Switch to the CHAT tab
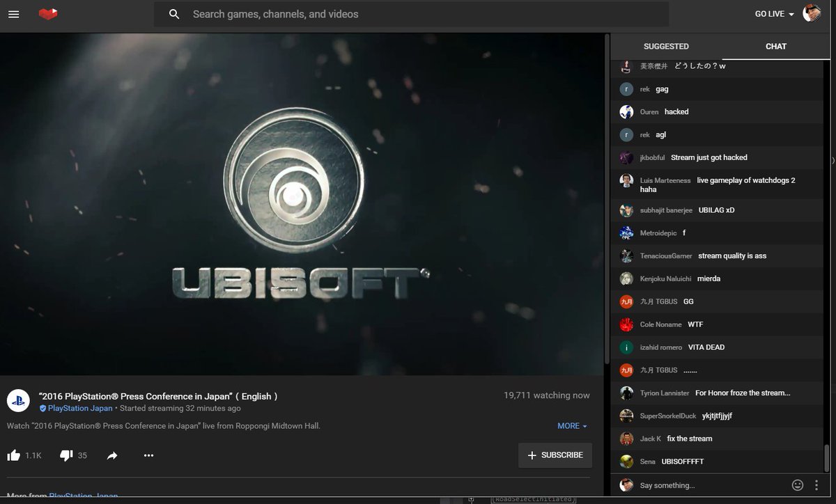The image size is (836, 504). tap(776, 47)
